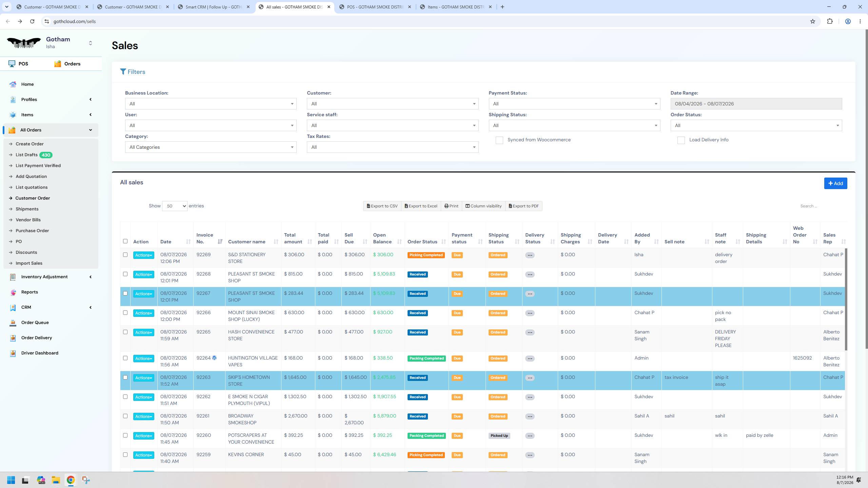Viewport: 868px width, 488px height.
Task: Open Actions dropdown for invoice 92268
Action: tap(143, 274)
